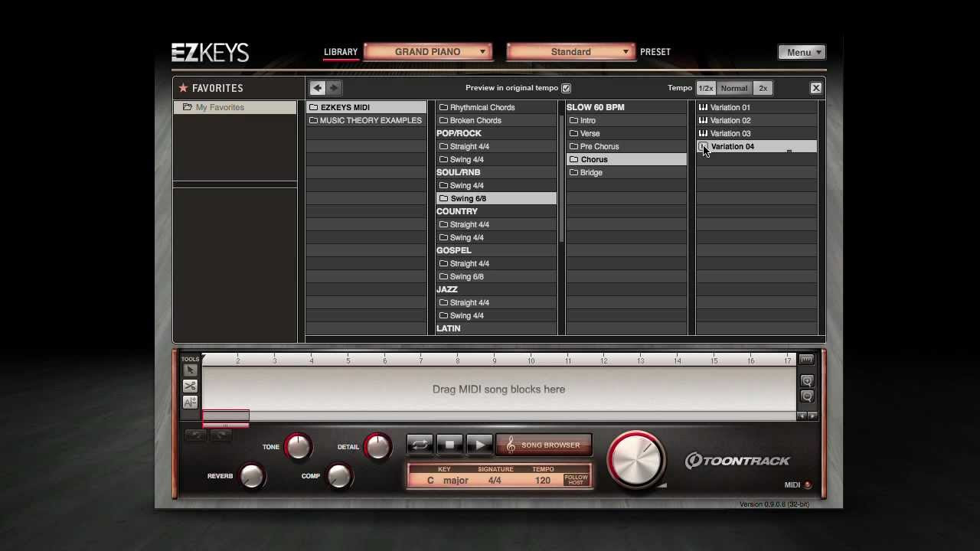Select the scissors cut tool
The width and height of the screenshot is (980, 551).
pos(190,386)
